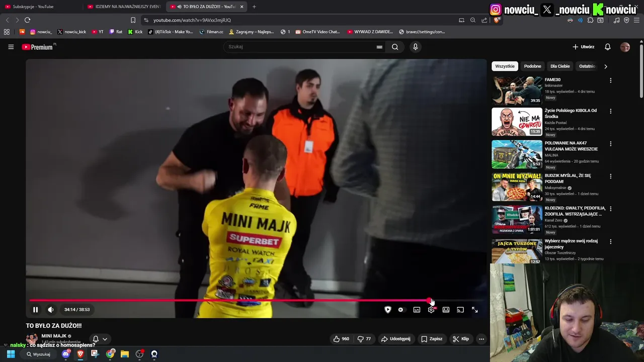Open the Kick bookmark
The height and width of the screenshot is (362, 644).
(135, 32)
